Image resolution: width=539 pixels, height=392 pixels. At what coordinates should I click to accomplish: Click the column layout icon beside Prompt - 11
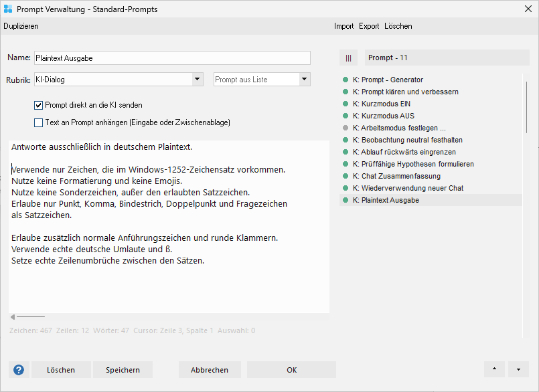(348, 58)
